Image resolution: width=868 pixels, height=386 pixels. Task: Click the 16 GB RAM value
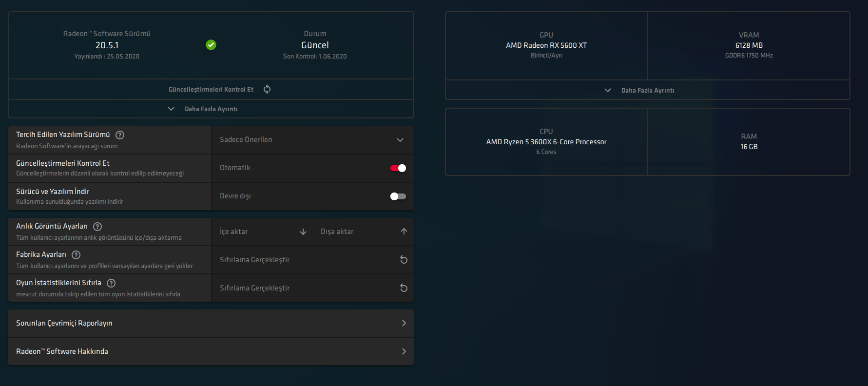tap(749, 147)
